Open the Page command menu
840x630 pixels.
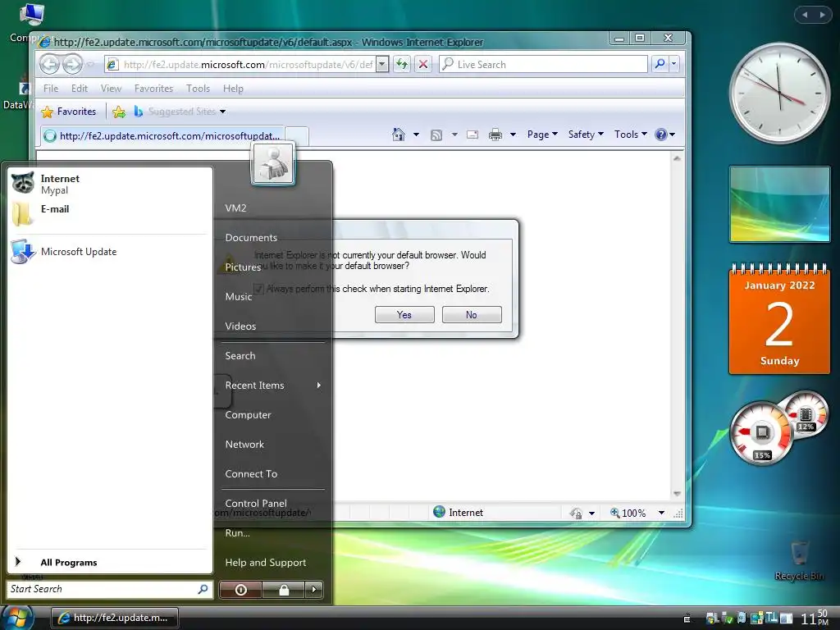[x=542, y=135]
